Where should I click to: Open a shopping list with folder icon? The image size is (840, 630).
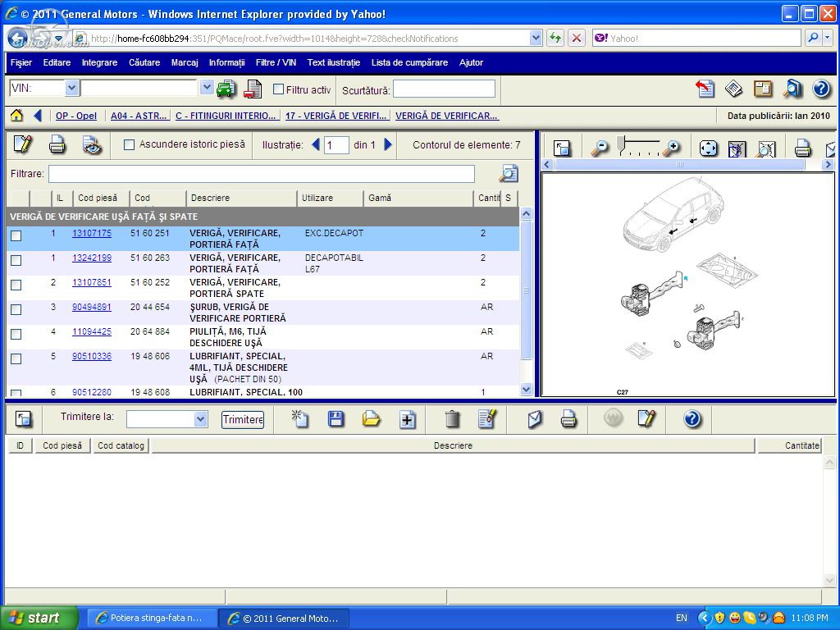point(371,419)
